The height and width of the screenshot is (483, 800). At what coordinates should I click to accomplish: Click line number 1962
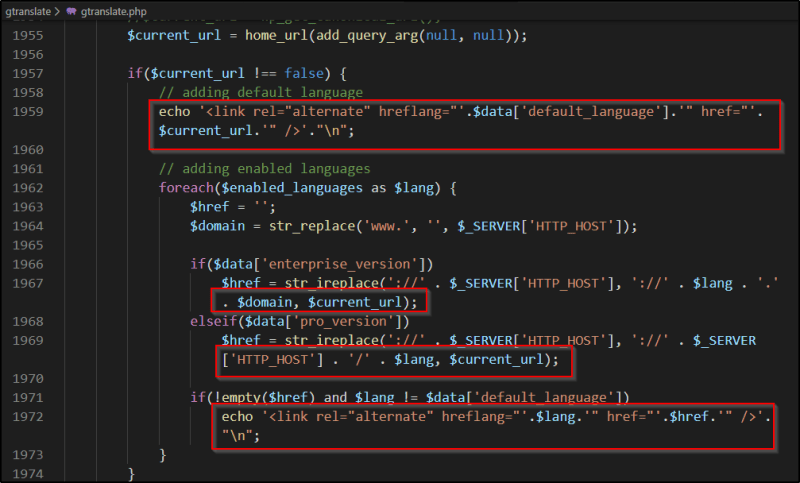(x=28, y=188)
